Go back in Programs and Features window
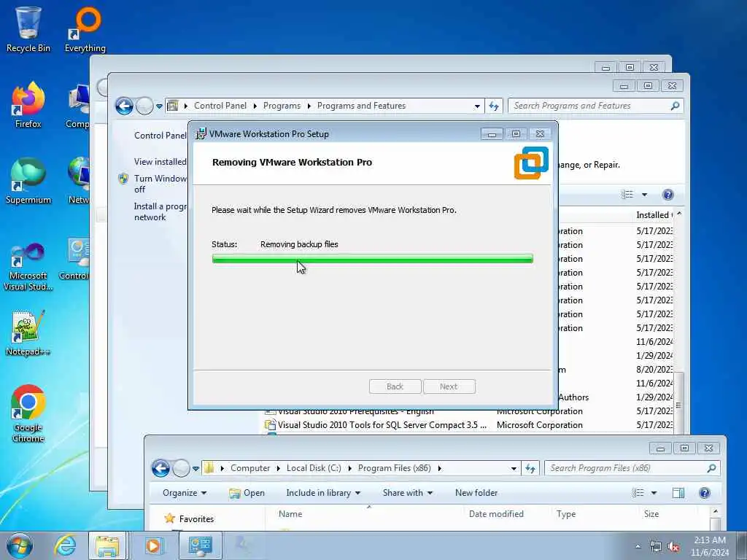 tap(124, 106)
